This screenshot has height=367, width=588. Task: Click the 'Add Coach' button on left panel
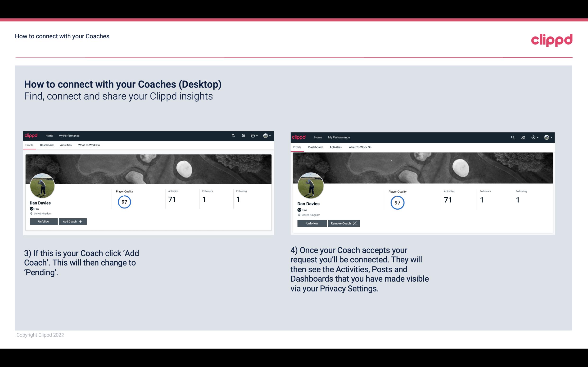click(72, 221)
